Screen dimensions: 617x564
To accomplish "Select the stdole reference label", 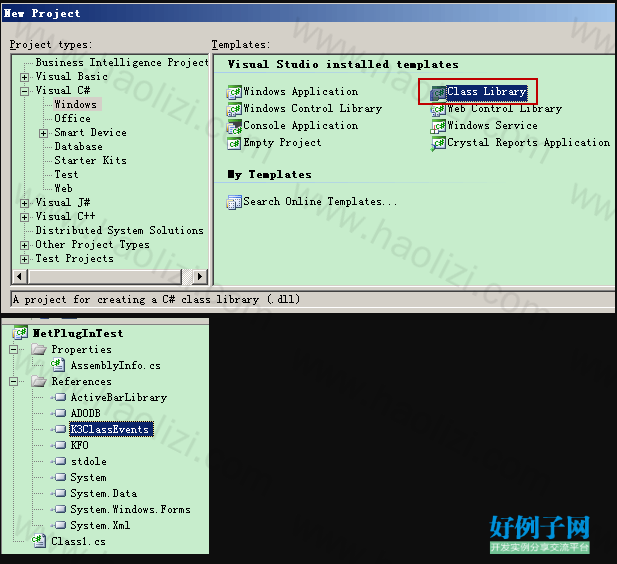I will (89, 461).
